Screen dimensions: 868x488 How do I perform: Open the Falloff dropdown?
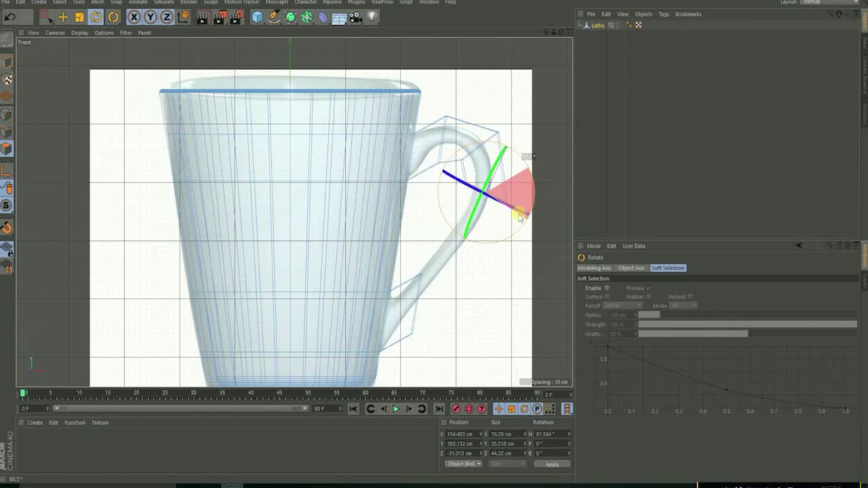622,306
